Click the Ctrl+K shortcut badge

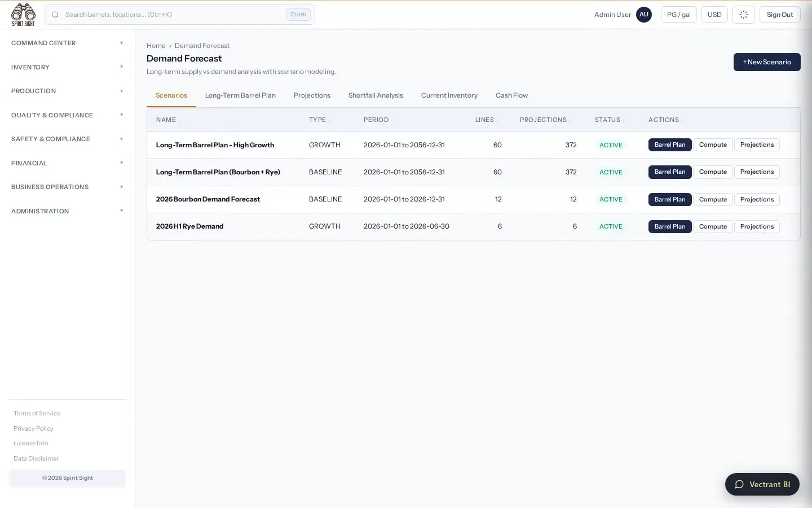(x=298, y=15)
